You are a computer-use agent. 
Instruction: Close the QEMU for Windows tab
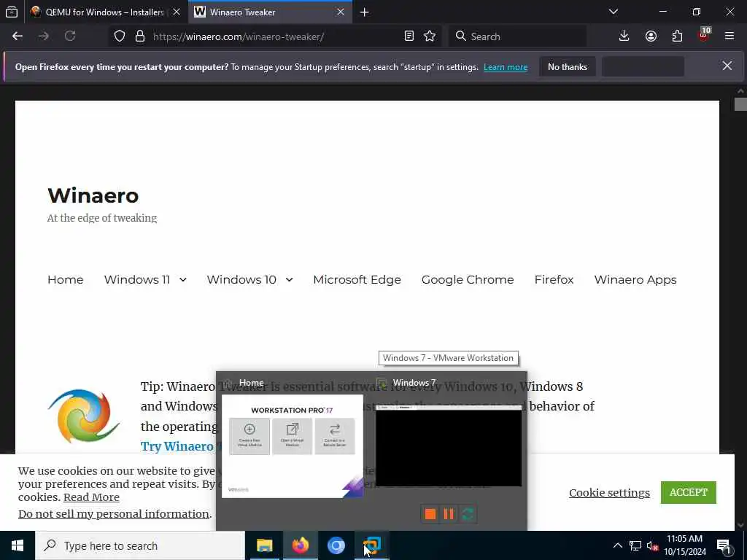(x=177, y=12)
